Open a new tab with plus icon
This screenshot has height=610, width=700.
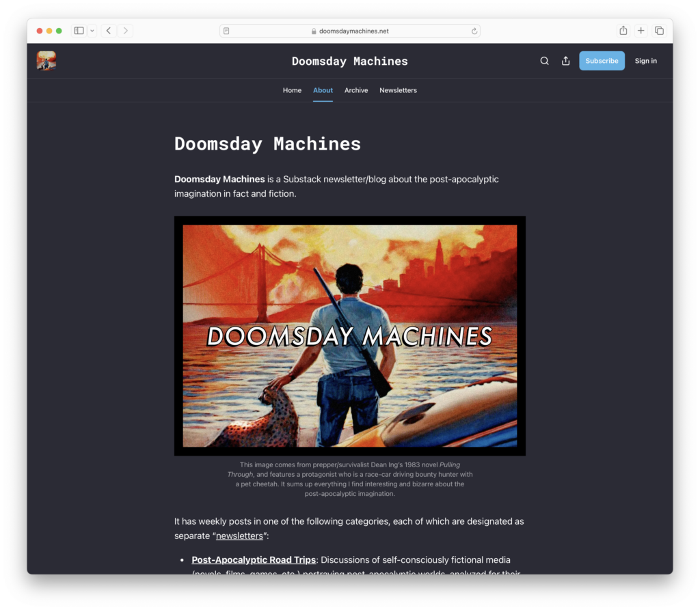coord(641,30)
